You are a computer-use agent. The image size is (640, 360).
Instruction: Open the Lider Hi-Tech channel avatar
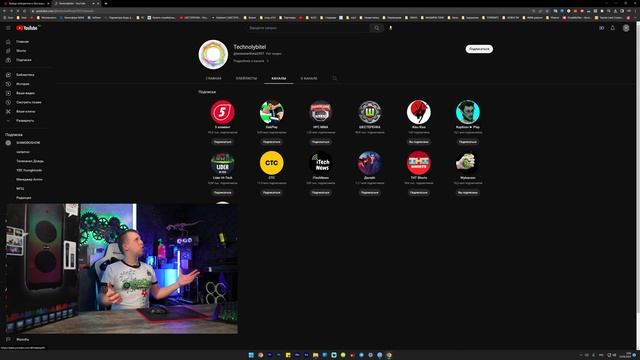pos(222,163)
